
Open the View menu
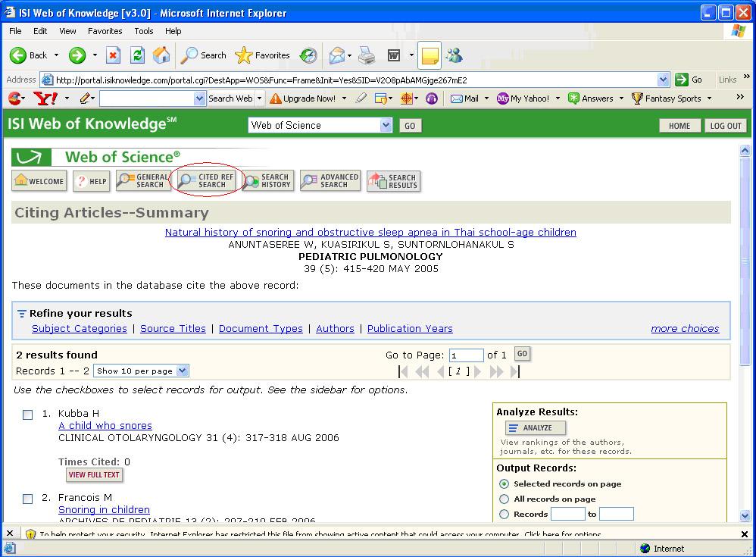(67, 31)
